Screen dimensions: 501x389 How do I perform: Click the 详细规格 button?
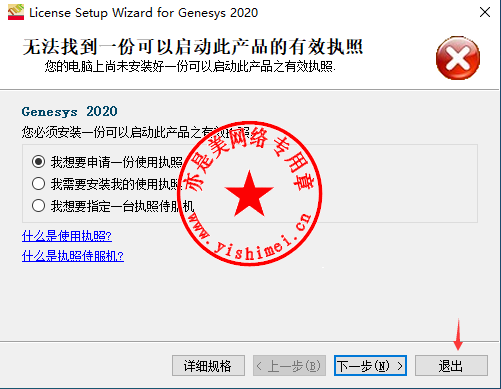coord(208,366)
